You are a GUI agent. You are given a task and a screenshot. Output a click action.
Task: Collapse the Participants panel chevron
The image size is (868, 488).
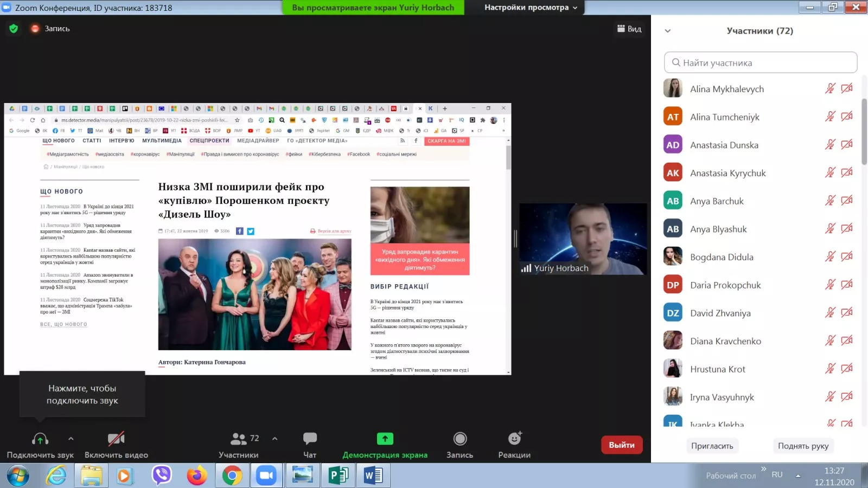tap(668, 31)
